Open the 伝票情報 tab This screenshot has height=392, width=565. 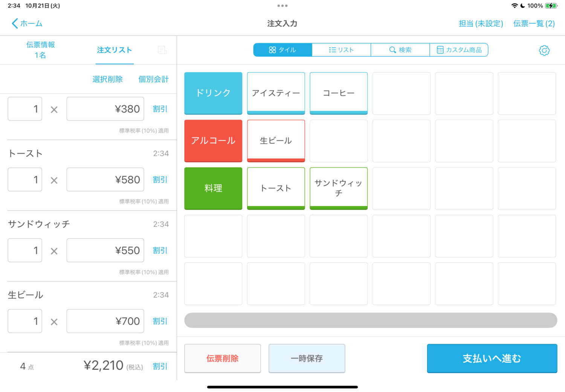[x=41, y=50]
